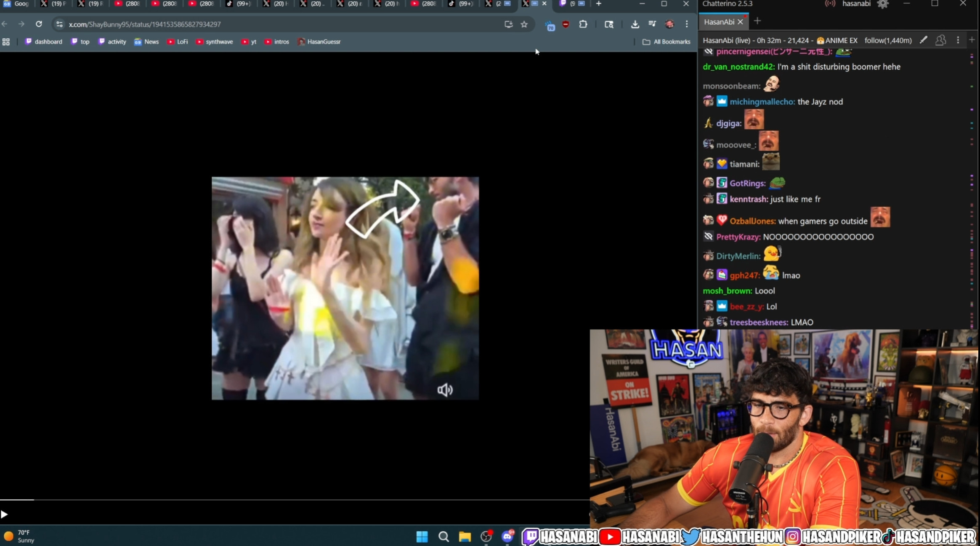Click the install app icon in address bar
This screenshot has height=546, width=980.
click(x=508, y=24)
